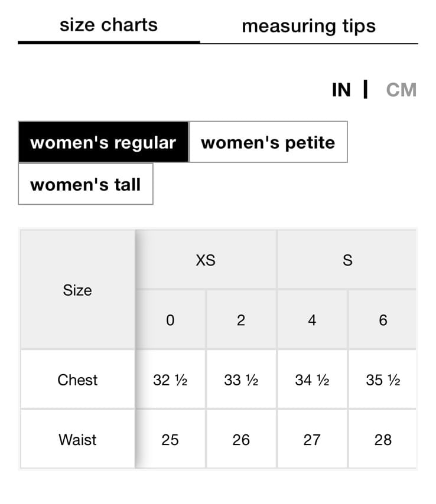Click the Waist row label
The width and height of the screenshot is (436, 504).
coord(77,440)
